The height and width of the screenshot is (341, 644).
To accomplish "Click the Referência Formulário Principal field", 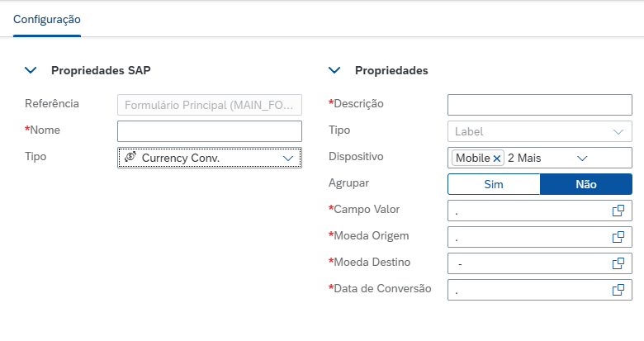I will coord(210,105).
